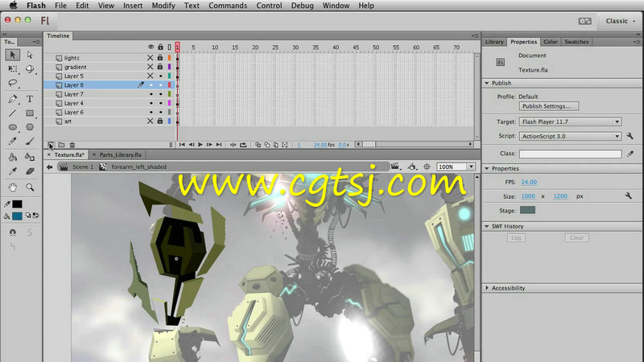The height and width of the screenshot is (362, 644).
Task: Click the Publish Settings button
Action: coord(549,106)
